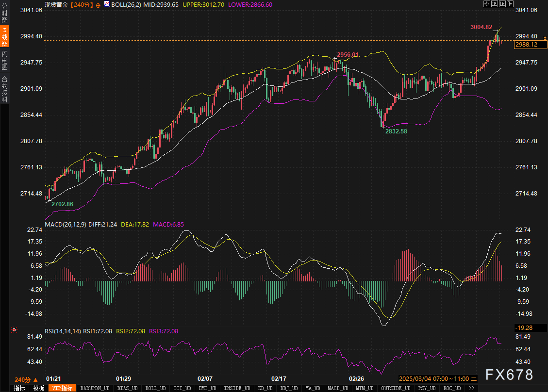548x392 pixels.
Task: Click the 模板 button in bottom bar
Action: point(38,388)
